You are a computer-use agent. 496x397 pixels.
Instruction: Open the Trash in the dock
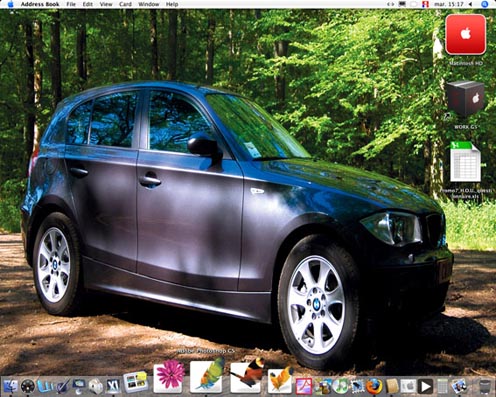point(484,386)
